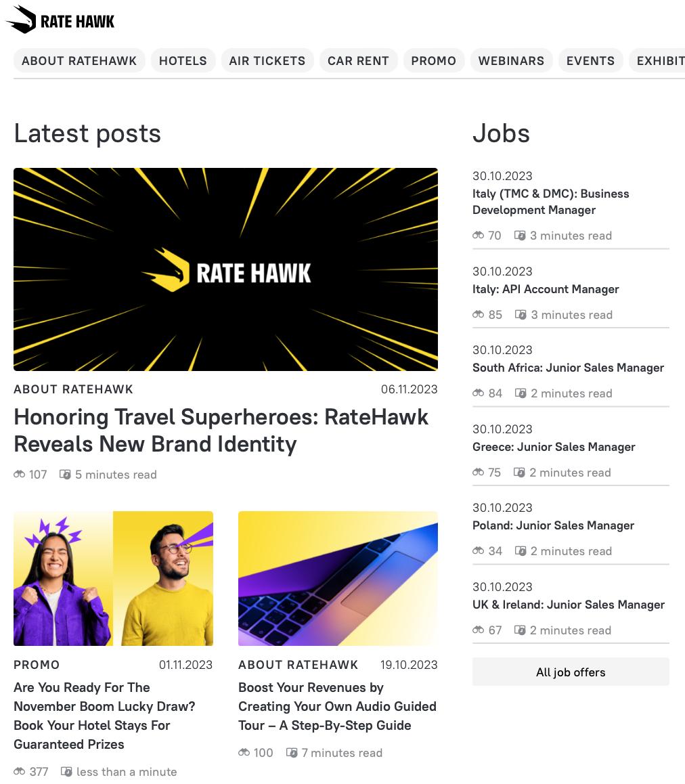This screenshot has width=685, height=784.
Task: Click the views icon on the Poland Junior Sales Manager job
Action: (x=477, y=551)
